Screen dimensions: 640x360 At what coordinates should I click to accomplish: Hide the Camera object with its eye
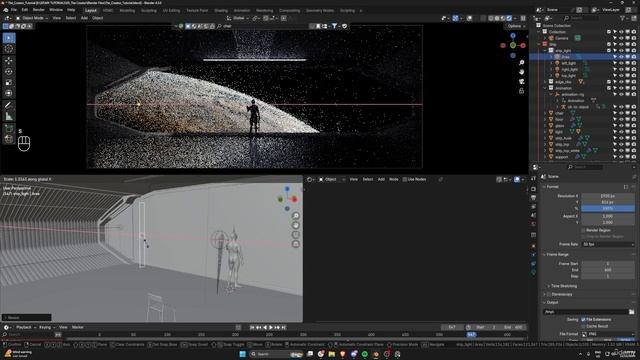pyautogui.click(x=621, y=38)
